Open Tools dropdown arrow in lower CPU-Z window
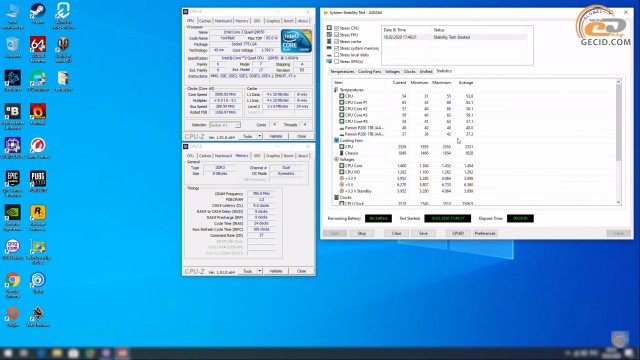 pyautogui.click(x=259, y=271)
